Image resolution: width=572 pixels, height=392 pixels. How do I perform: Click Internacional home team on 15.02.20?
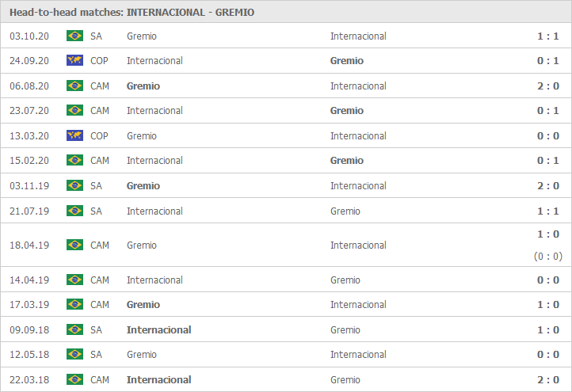pyautogui.click(x=154, y=161)
